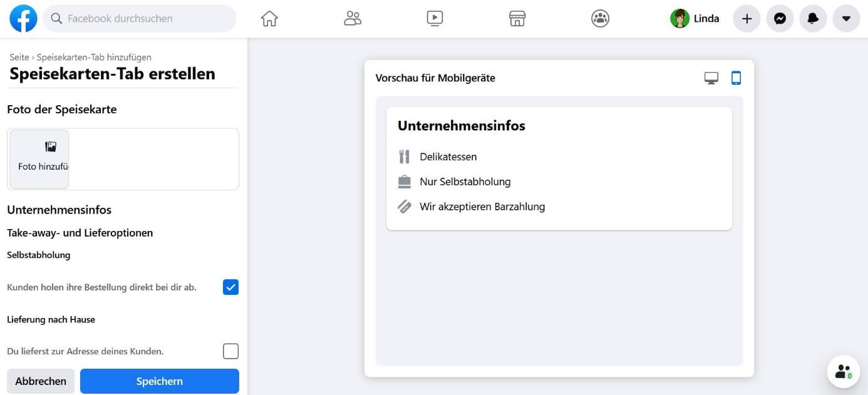868x395 pixels.
Task: Open Linda's profile
Action: coord(695,19)
